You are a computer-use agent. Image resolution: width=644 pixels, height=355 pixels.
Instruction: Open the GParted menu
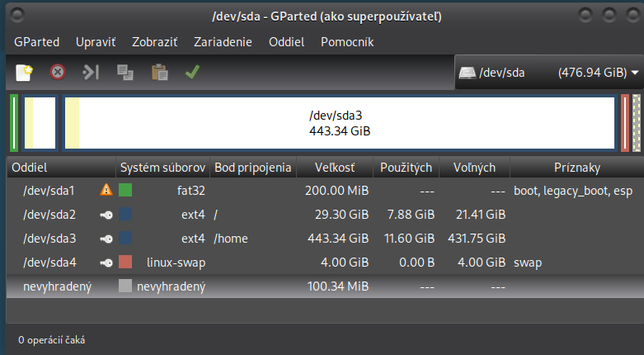pos(36,41)
